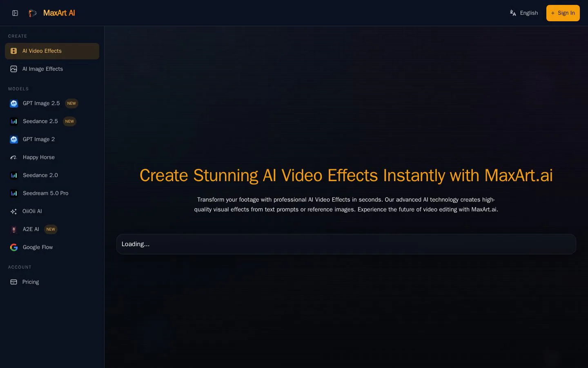Click the MODELS section label
The image size is (588, 368).
coord(18,89)
